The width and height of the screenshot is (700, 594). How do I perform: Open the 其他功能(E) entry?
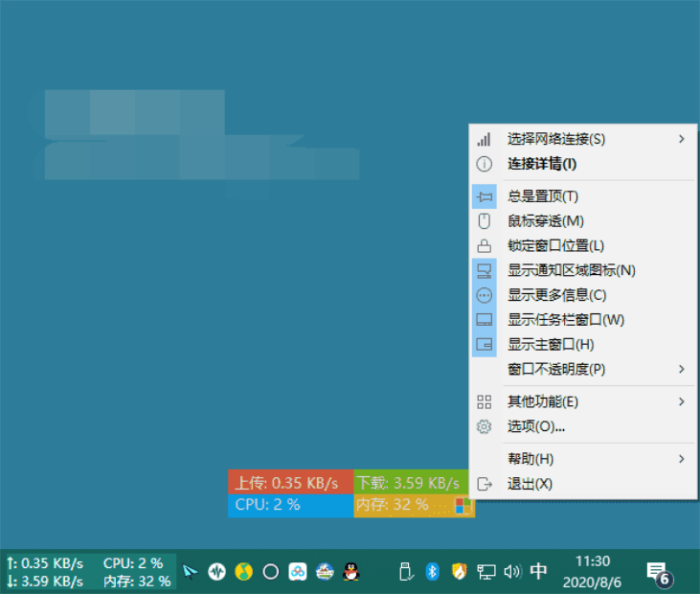click(583, 402)
